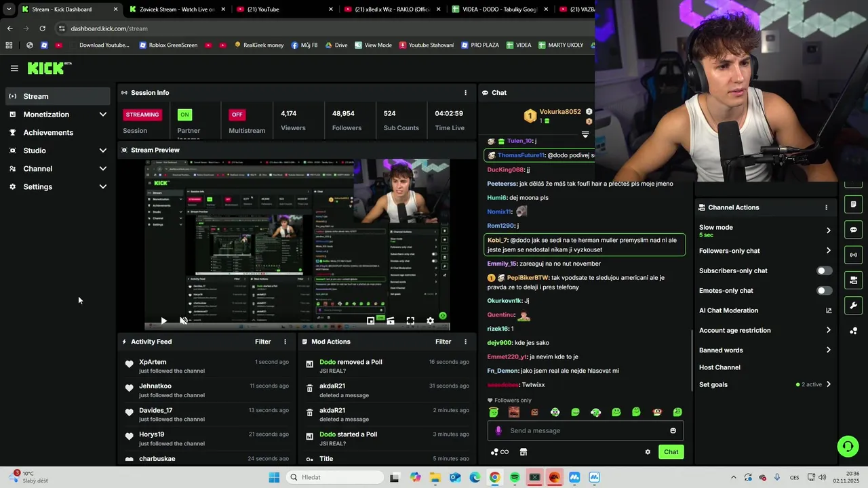
Task: Filter the Activity Feed
Action: (x=262, y=342)
